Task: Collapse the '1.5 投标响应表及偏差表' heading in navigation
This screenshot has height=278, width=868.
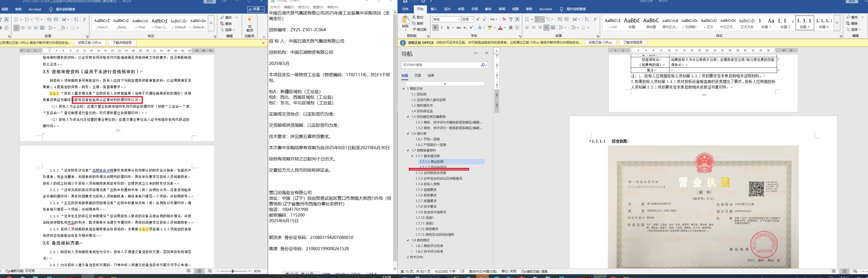Action: point(408,117)
